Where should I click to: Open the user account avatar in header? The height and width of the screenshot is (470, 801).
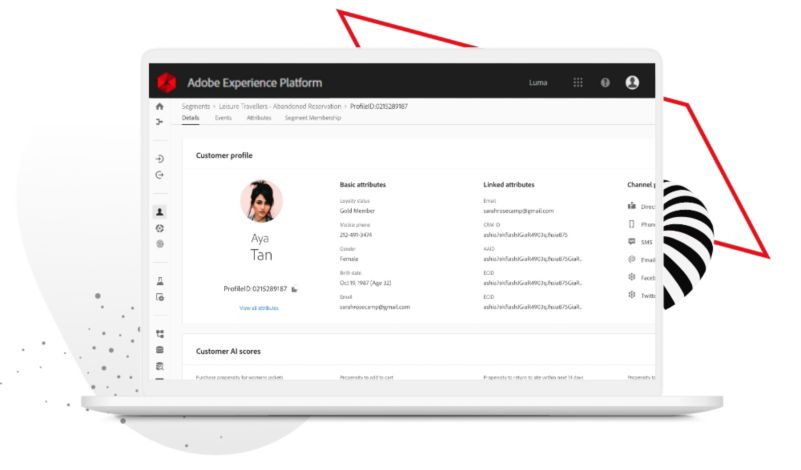click(632, 82)
